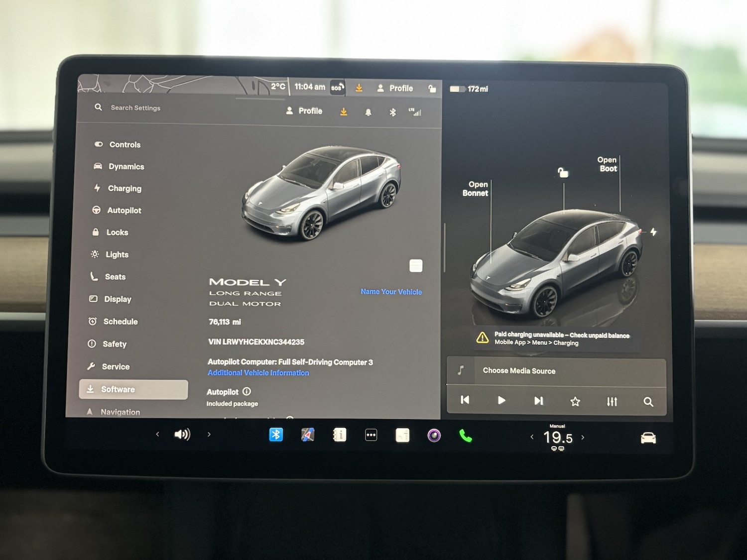Image resolution: width=747 pixels, height=560 pixels.
Task: Click the Name Your Vehicle link
Action: pos(390,292)
